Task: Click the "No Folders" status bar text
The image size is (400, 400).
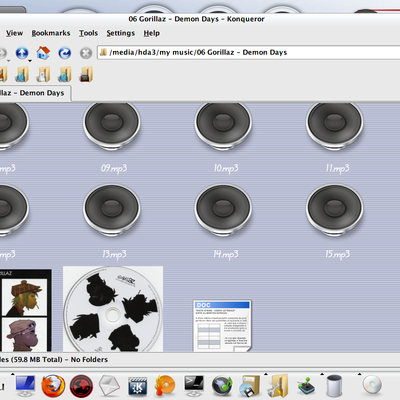Action: [89, 360]
